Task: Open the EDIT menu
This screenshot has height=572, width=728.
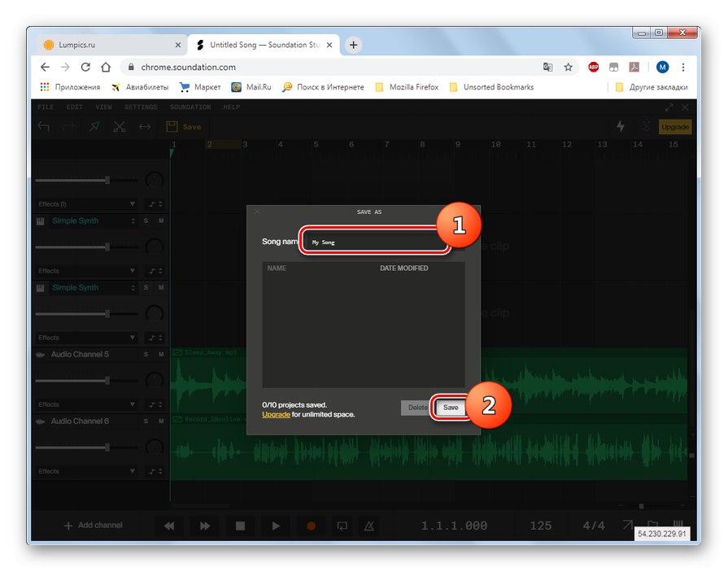Action: [x=74, y=107]
